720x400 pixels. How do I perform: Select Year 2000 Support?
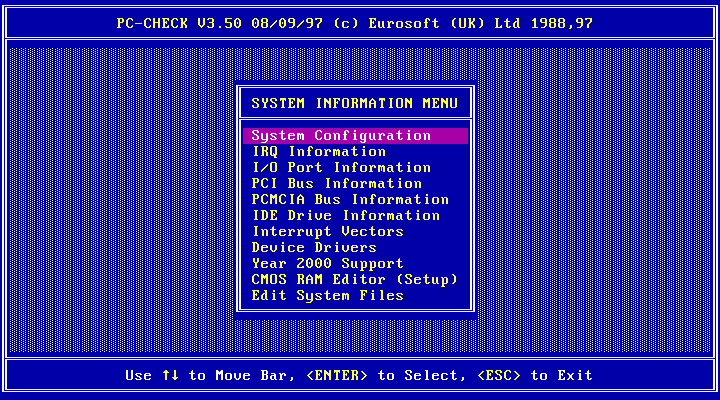point(328,264)
